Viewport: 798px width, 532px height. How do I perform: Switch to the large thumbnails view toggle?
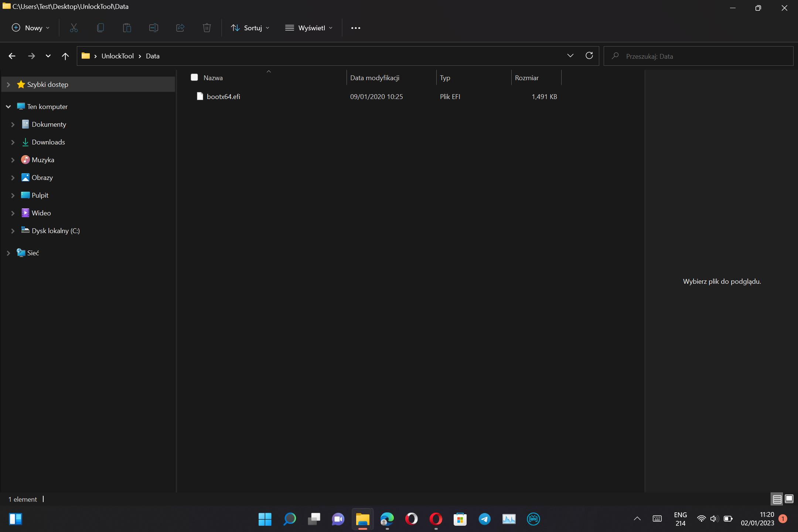(789, 499)
